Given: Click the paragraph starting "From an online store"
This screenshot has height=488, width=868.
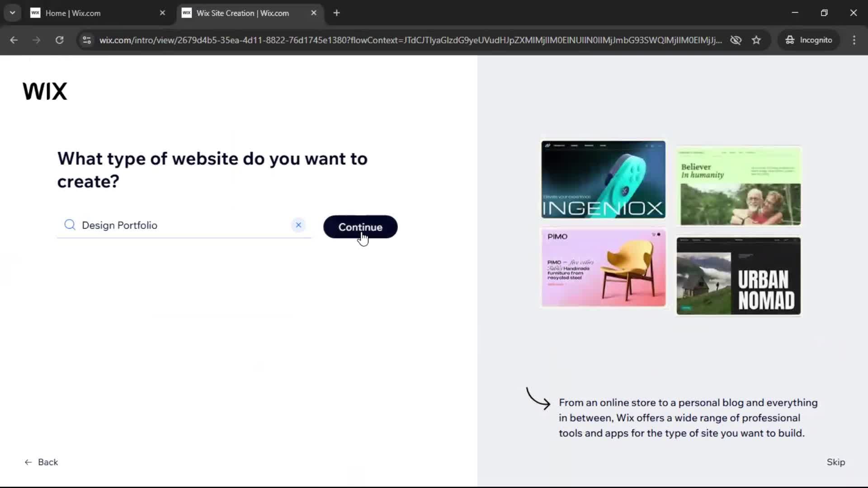Looking at the screenshot, I should [688, 418].
